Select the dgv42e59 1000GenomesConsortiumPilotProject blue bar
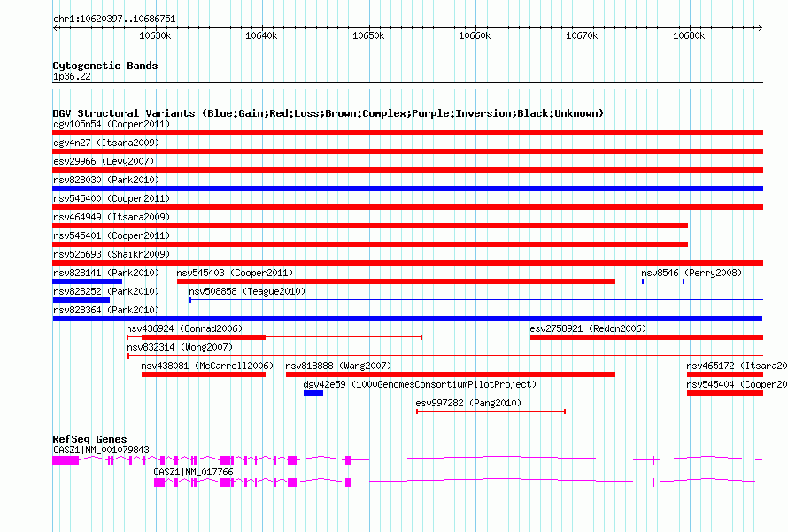This screenshot has width=788, height=532. coord(313,393)
